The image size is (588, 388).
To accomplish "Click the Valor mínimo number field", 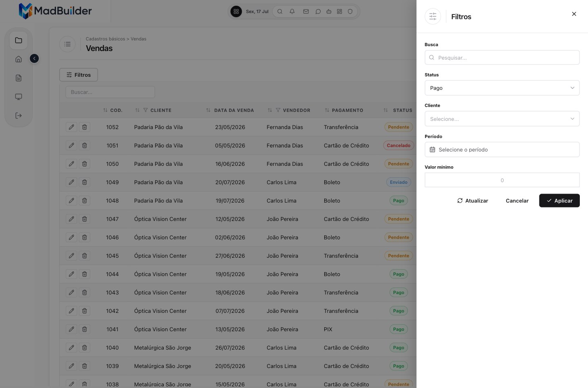I will click(x=502, y=180).
